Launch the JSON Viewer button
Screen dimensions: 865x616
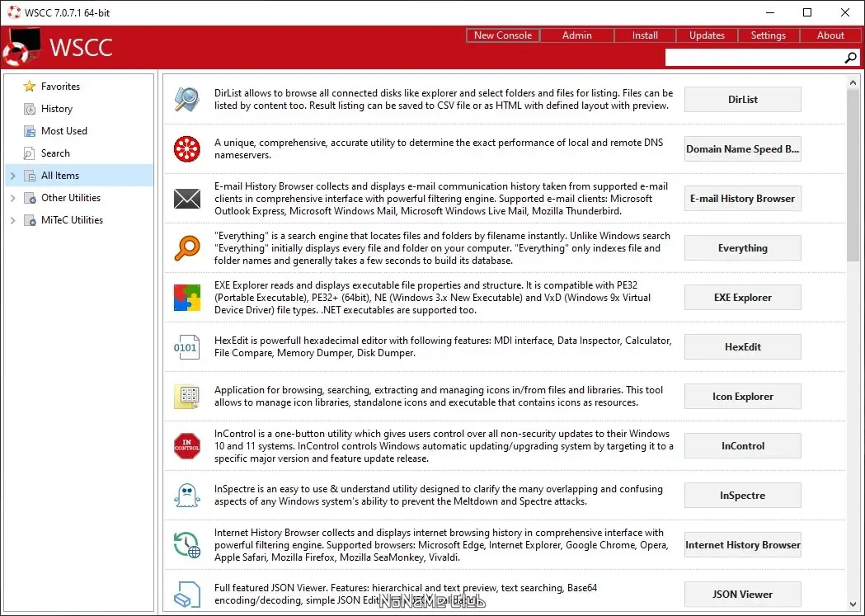(x=742, y=595)
